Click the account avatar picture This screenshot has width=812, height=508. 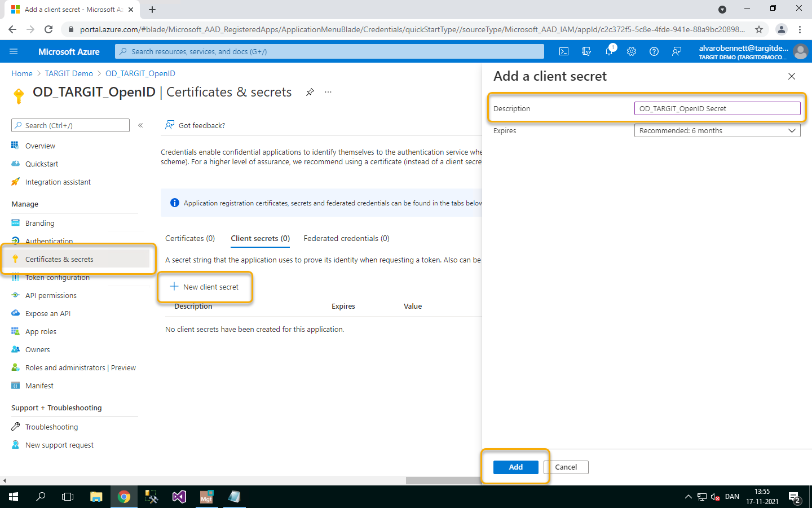(x=800, y=51)
